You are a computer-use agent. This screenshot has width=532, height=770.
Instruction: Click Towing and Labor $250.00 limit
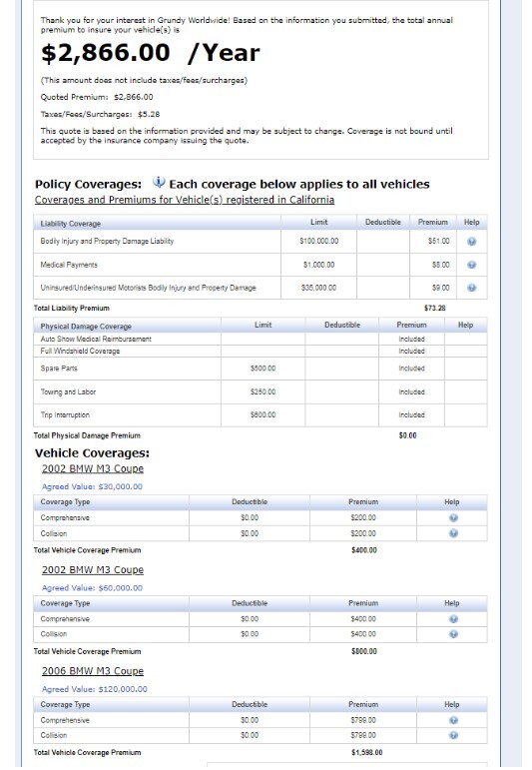coord(264,391)
